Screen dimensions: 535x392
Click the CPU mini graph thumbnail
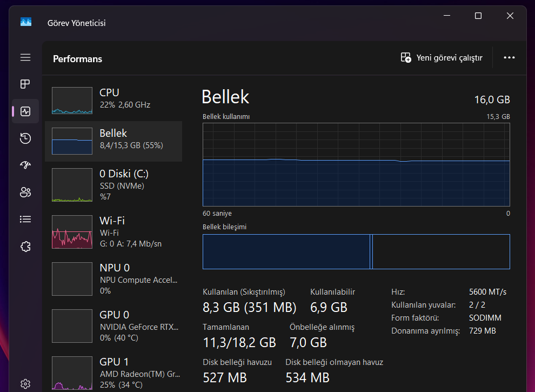click(72, 101)
